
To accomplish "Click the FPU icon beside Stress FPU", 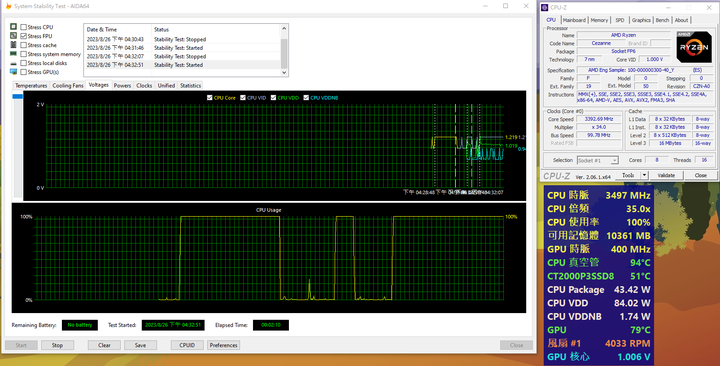I will pyautogui.click(x=13, y=36).
